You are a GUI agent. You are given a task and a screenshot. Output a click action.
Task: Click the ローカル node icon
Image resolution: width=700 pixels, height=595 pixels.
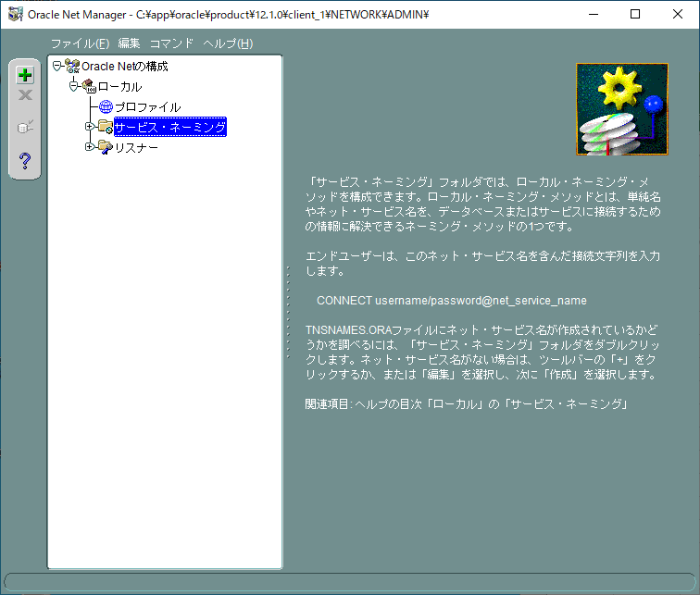coord(89,86)
